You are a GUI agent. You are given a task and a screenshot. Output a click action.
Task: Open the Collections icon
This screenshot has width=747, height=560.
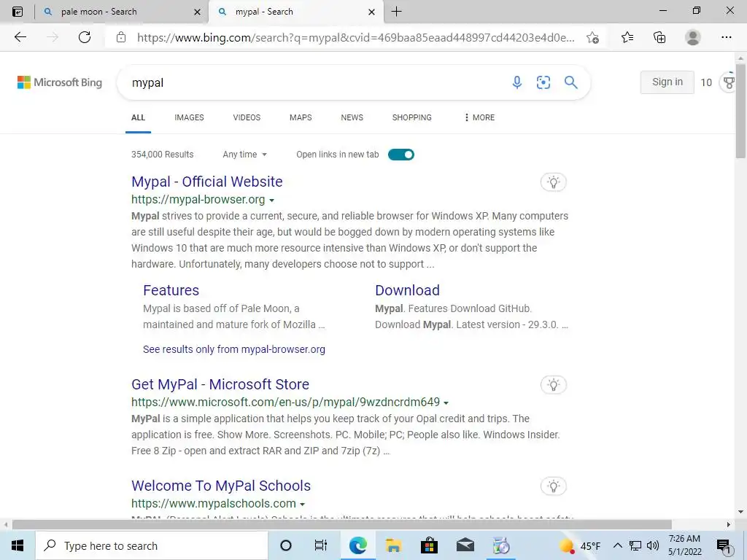coord(659,37)
